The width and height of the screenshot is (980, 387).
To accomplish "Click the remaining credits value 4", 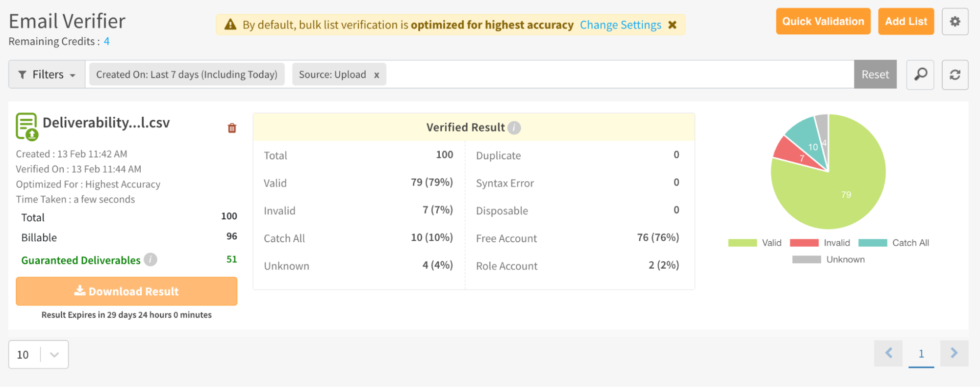I will [x=106, y=42].
